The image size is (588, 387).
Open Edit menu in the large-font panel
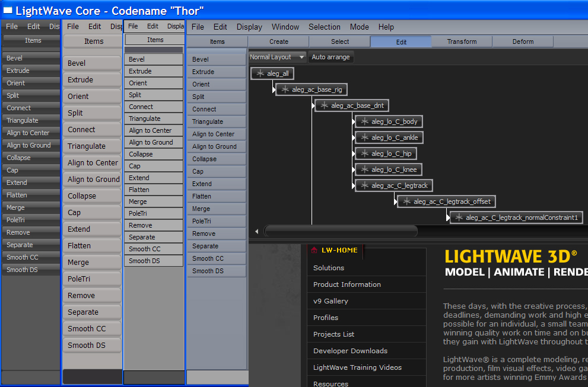pyautogui.click(x=94, y=27)
